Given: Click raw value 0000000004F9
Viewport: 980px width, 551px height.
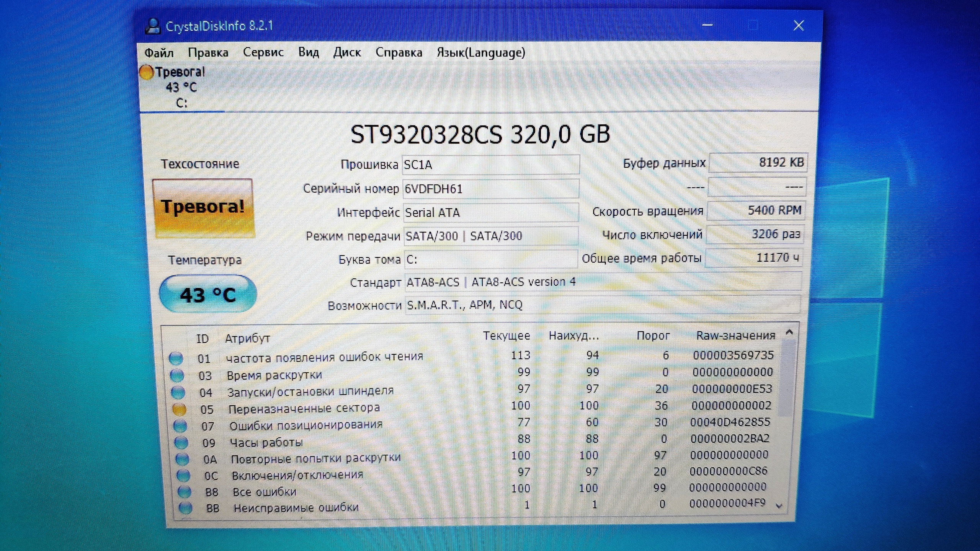Looking at the screenshot, I should (727, 503).
